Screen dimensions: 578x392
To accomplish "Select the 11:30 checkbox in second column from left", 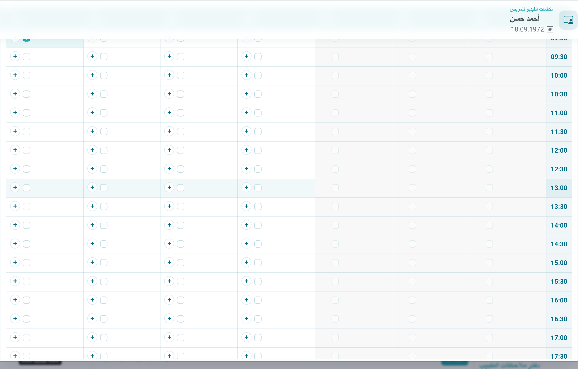I will point(104,131).
